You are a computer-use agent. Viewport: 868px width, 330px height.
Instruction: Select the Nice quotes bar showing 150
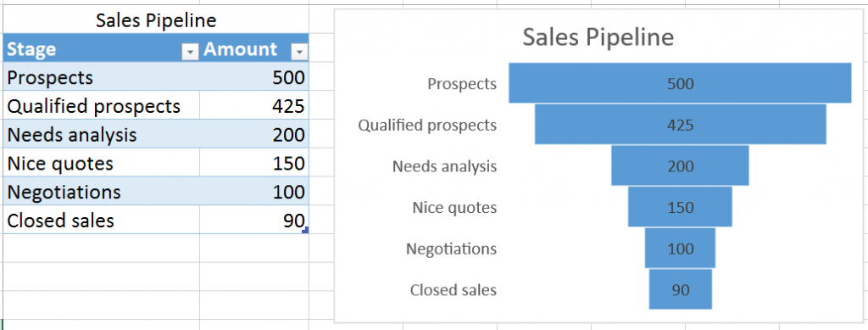coord(680,206)
